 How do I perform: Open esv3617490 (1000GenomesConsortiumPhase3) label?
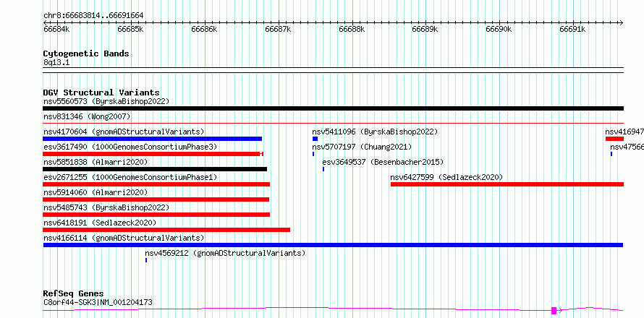tap(130, 147)
